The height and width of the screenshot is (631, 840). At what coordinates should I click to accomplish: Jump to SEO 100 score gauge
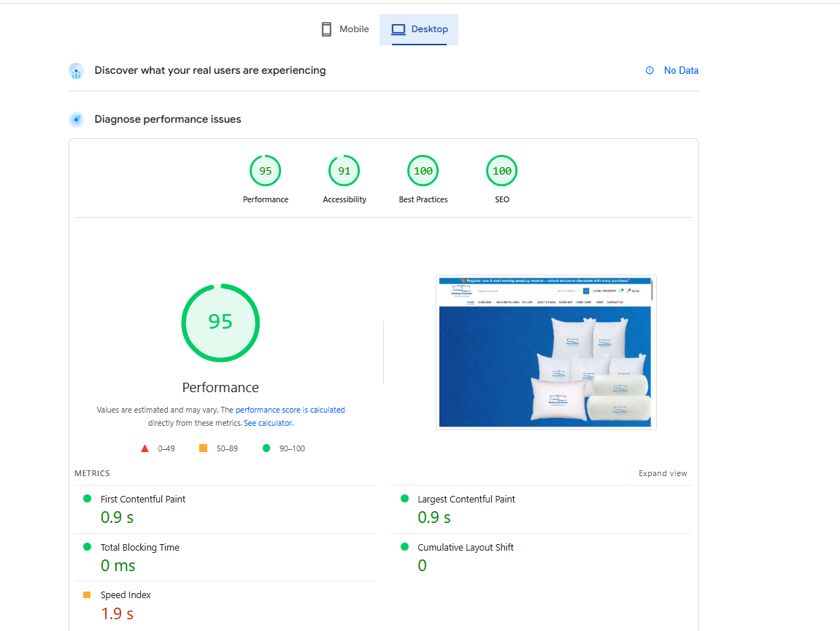(x=502, y=172)
